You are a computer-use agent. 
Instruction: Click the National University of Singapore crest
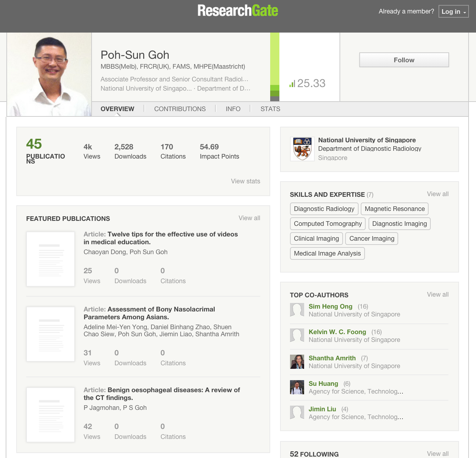pyautogui.click(x=302, y=149)
